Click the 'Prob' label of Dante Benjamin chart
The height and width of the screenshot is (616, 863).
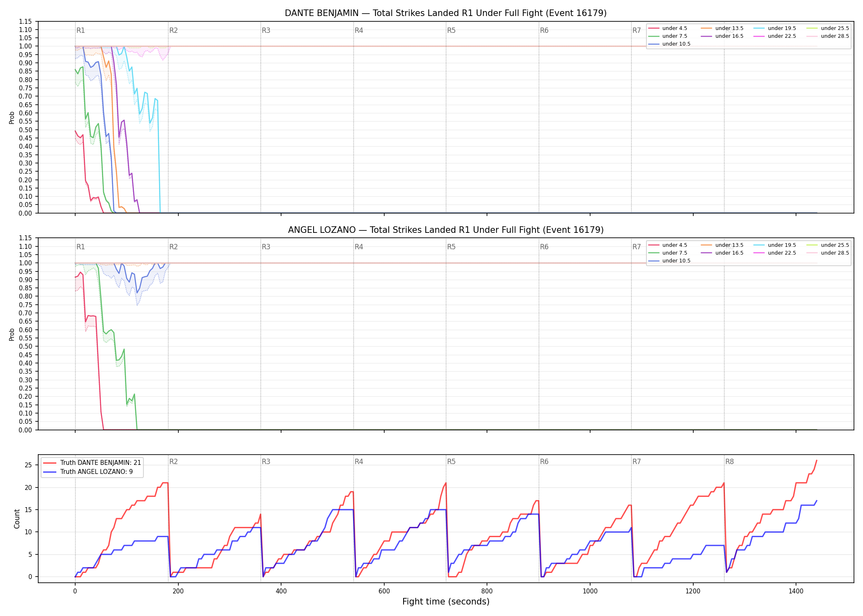12,117
